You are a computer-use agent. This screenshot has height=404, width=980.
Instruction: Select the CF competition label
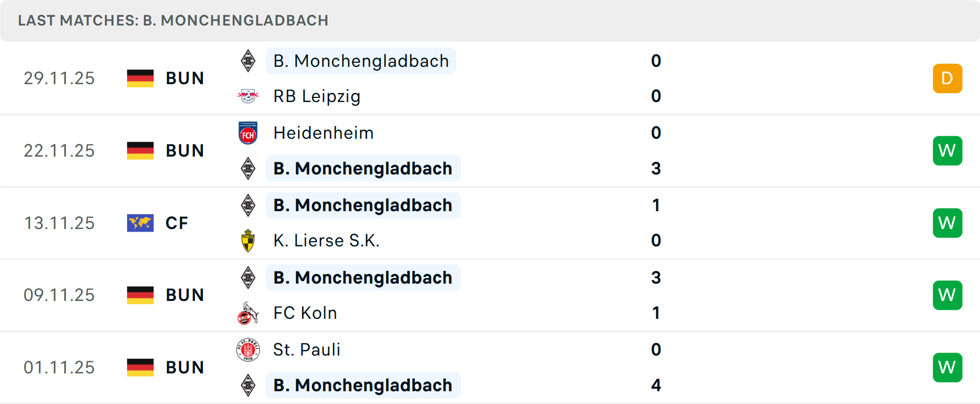click(x=177, y=223)
